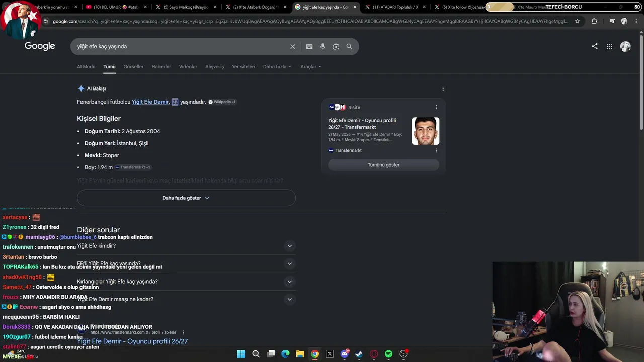This screenshot has height=362, width=644.
Task: Switch to the Haberler news tab
Action: (161, 67)
